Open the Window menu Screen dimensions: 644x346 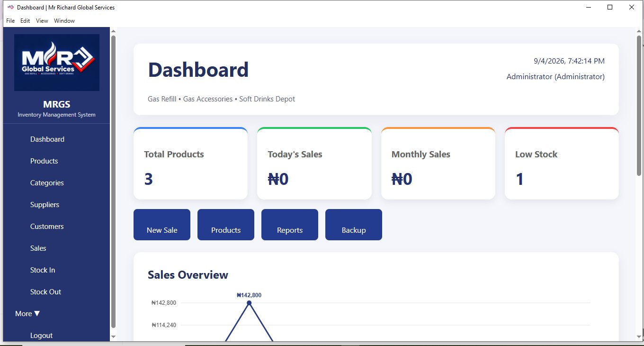pyautogui.click(x=64, y=21)
